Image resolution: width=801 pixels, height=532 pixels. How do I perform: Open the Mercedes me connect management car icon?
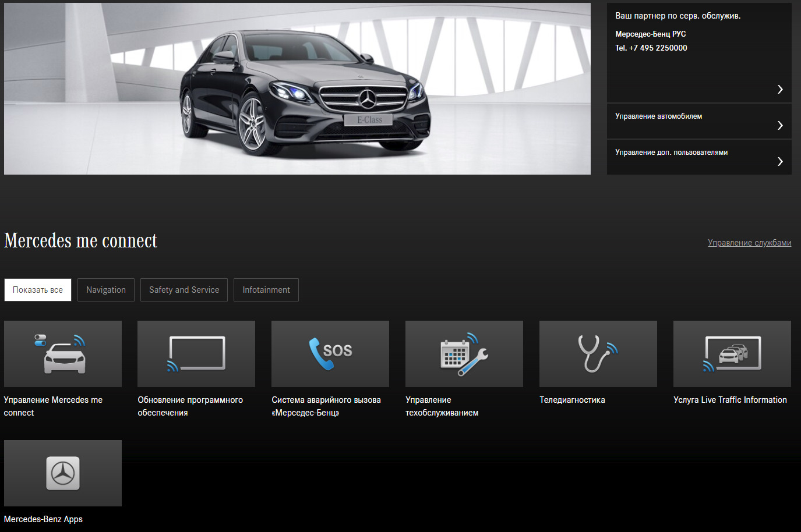(63, 354)
